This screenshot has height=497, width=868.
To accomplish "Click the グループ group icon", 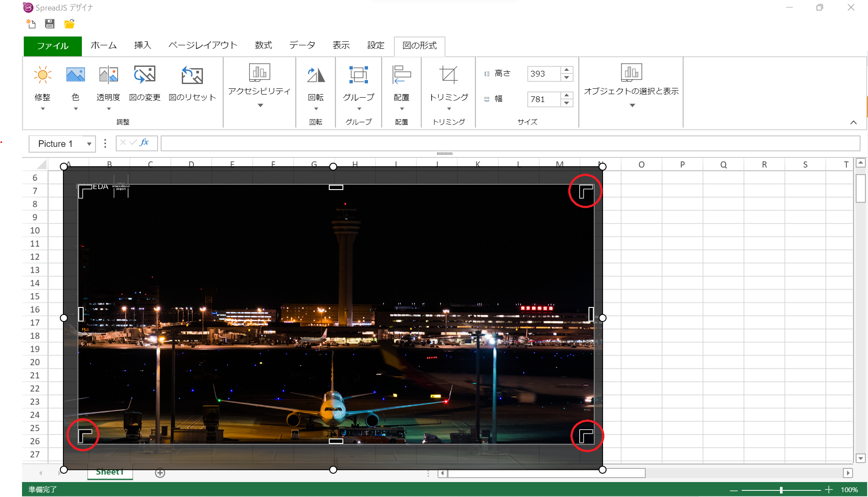I will coord(359,75).
